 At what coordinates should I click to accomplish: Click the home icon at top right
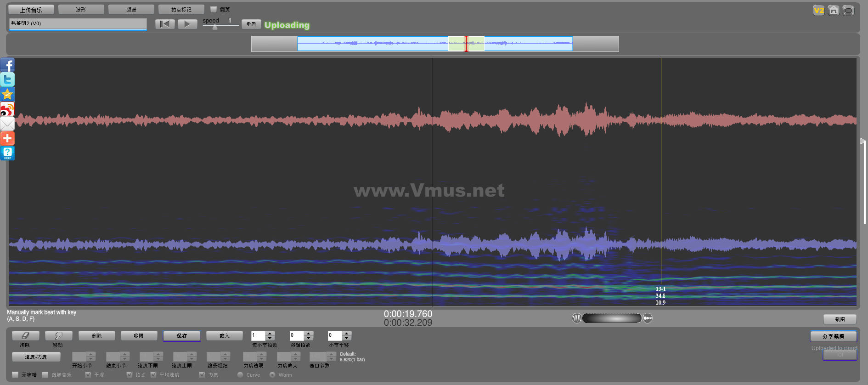[834, 10]
